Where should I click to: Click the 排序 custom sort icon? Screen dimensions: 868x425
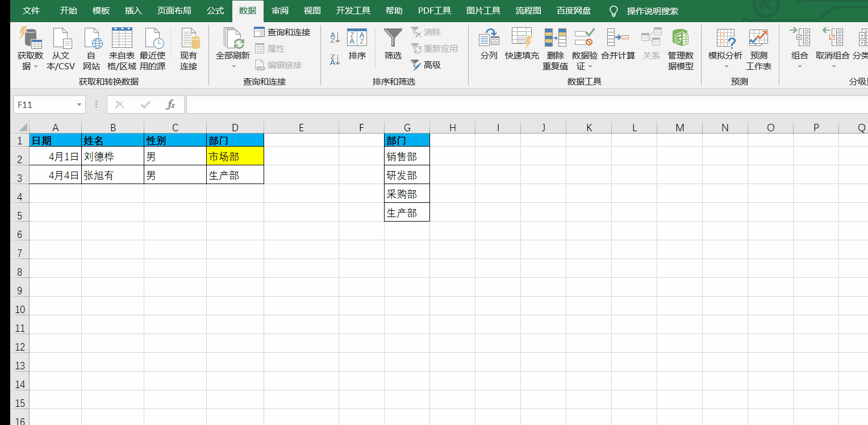pyautogui.click(x=357, y=39)
